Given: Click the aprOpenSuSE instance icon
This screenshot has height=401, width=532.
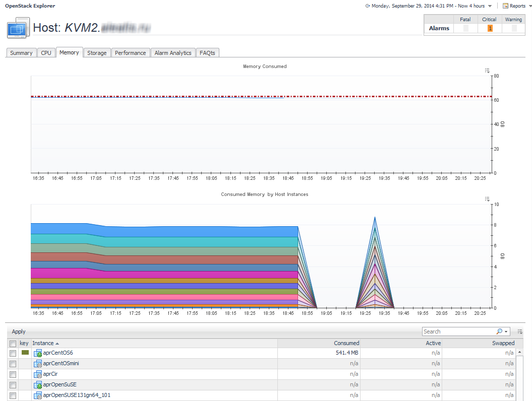Looking at the screenshot, I should 38,385.
